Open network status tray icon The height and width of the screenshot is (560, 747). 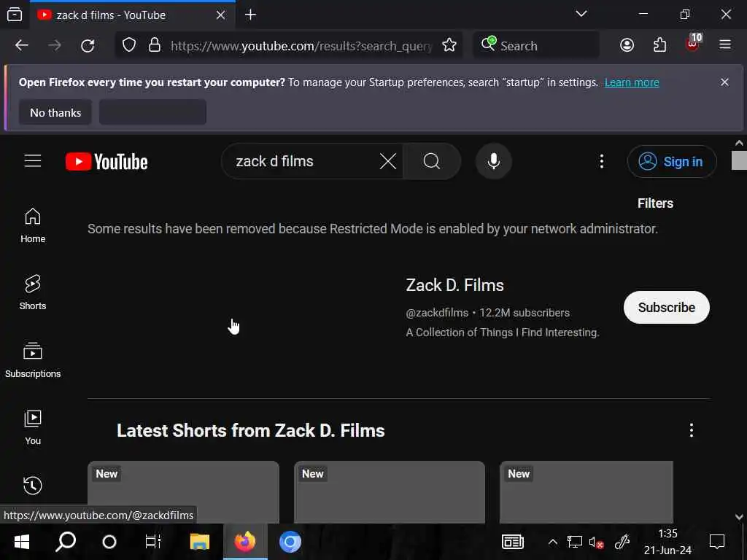[x=574, y=542]
